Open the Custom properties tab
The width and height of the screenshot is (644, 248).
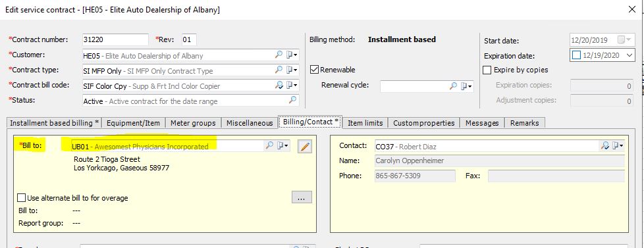coord(424,123)
